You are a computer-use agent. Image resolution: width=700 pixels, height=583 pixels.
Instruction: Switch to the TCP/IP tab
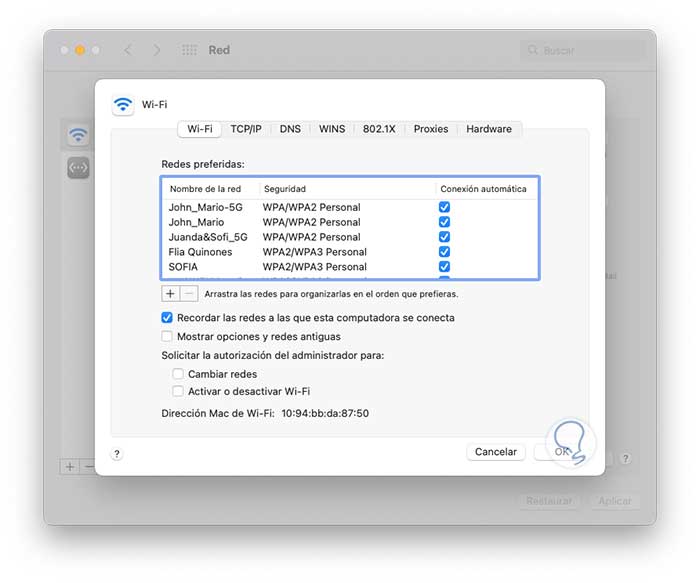[246, 129]
